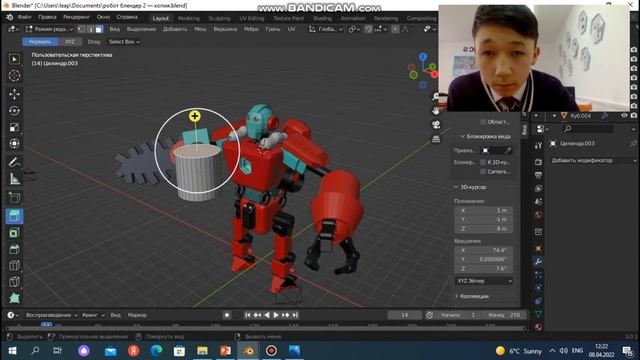
Task: Open the Object properties orange square tab
Action: 538,248
